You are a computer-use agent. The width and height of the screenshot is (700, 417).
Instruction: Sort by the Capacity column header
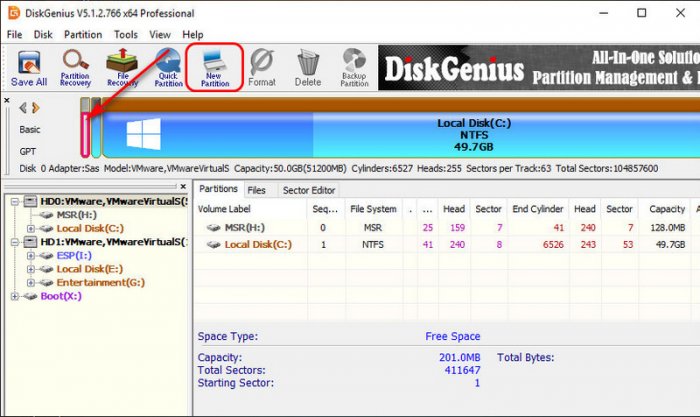coord(667,209)
